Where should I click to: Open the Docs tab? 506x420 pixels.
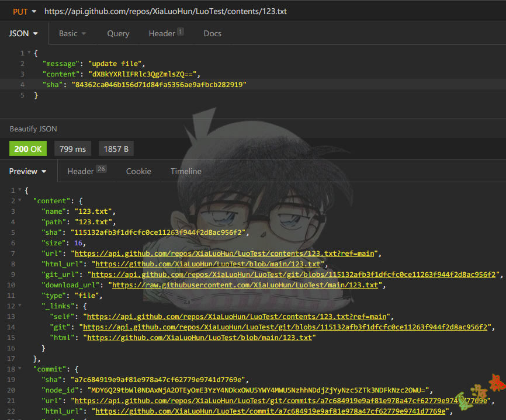point(212,33)
